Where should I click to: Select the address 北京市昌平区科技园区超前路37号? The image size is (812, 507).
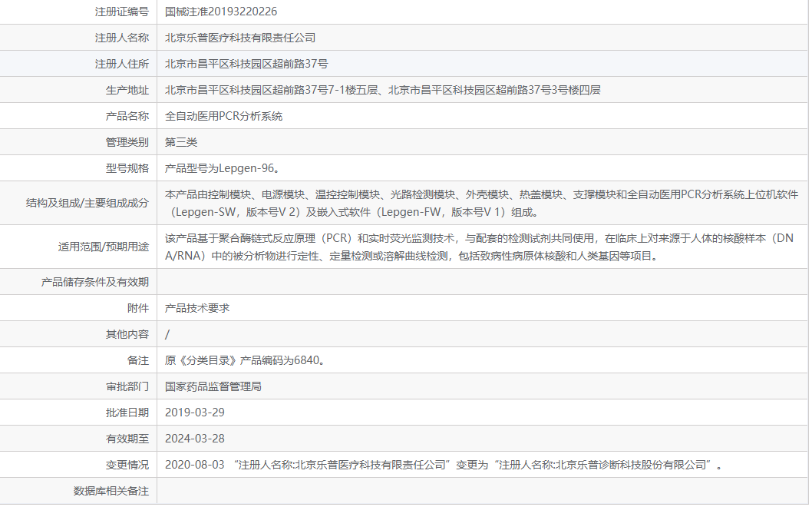pyautogui.click(x=246, y=64)
